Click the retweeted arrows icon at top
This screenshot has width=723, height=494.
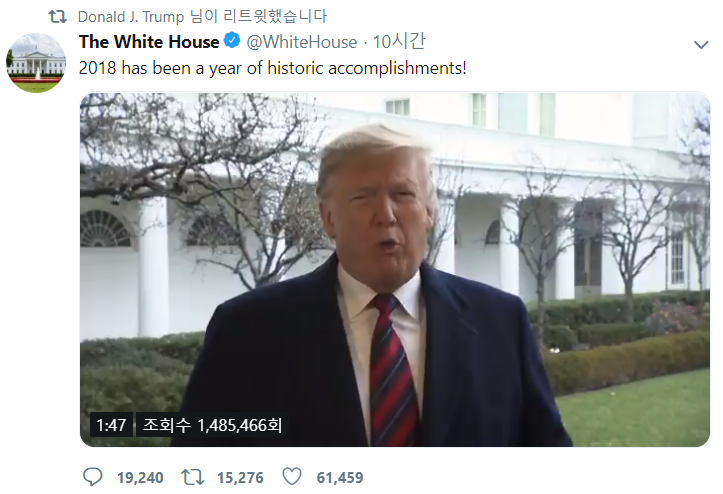(x=58, y=17)
